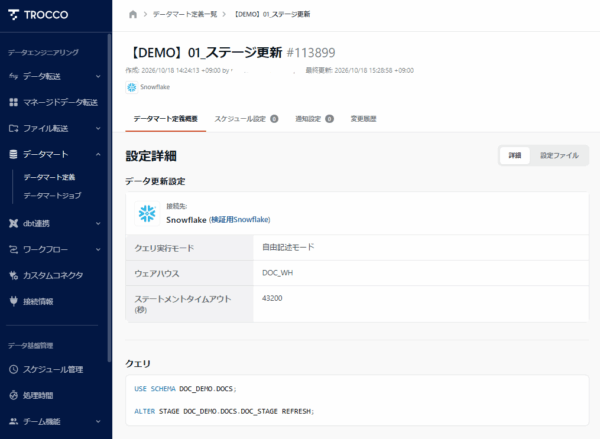Click the データ転送 sidebar icon
The image size is (600, 439).
click(13, 76)
